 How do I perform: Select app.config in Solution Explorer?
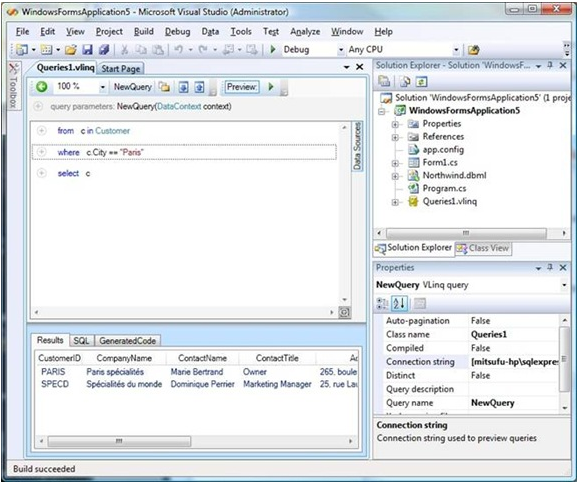[x=443, y=150]
